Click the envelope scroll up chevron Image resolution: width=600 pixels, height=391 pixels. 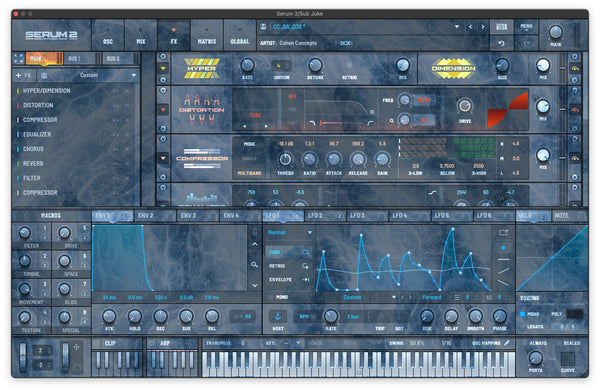coord(254,244)
